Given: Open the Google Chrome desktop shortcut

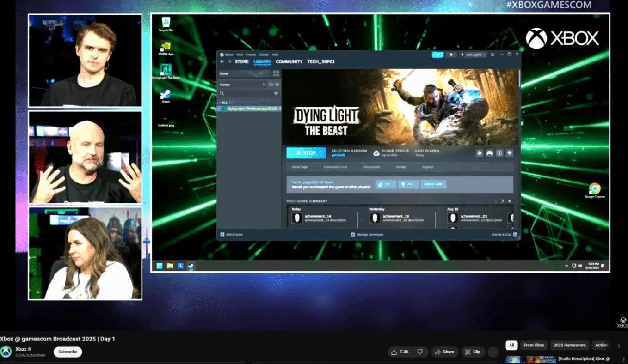Looking at the screenshot, I should coord(595,190).
